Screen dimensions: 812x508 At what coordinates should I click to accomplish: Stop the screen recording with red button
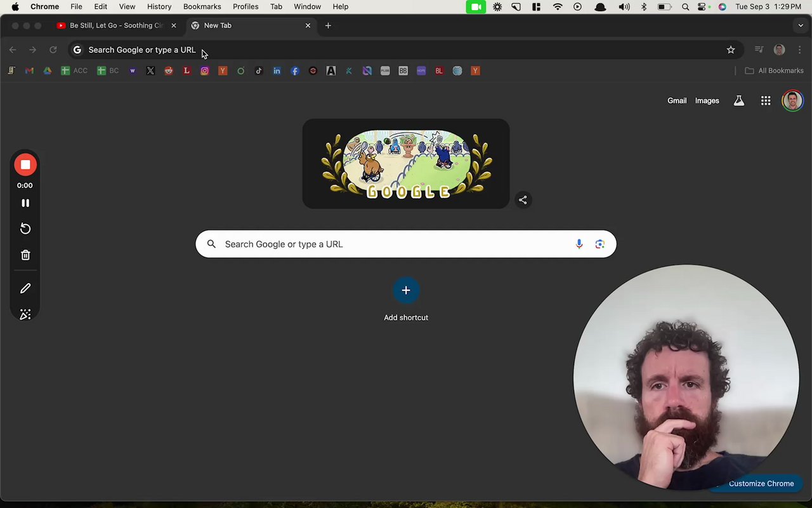[x=25, y=165]
